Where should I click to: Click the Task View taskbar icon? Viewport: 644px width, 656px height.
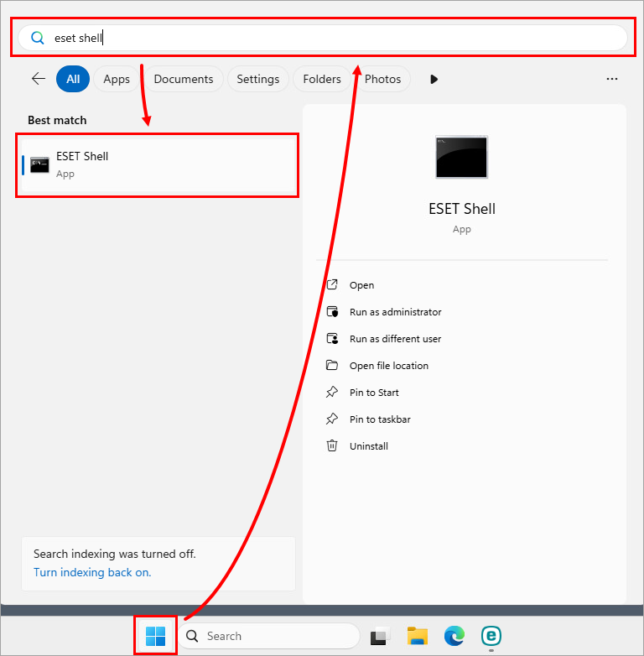click(x=381, y=636)
